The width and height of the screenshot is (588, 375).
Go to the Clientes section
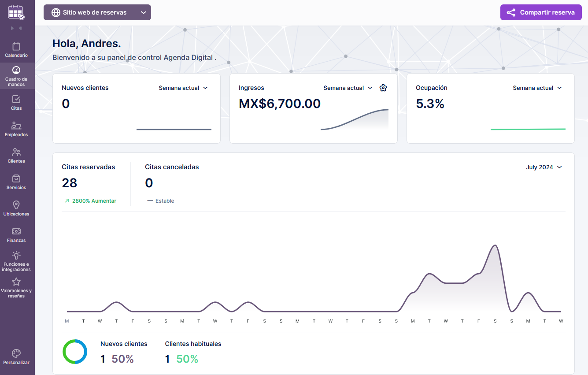coord(16,152)
